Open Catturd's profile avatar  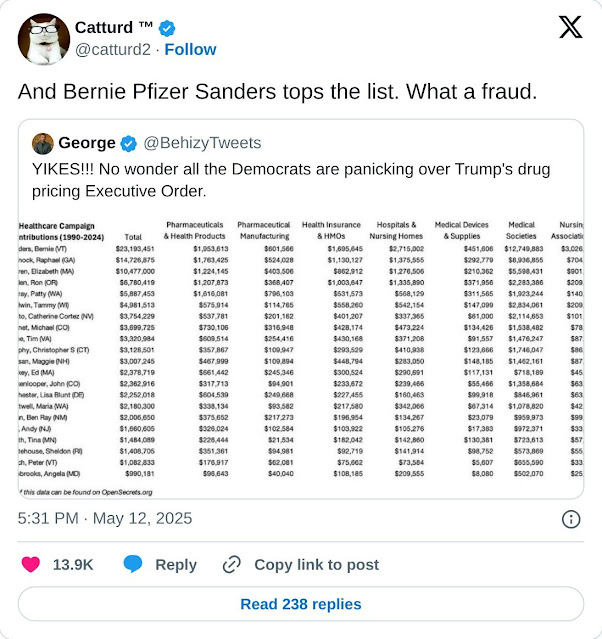point(44,39)
